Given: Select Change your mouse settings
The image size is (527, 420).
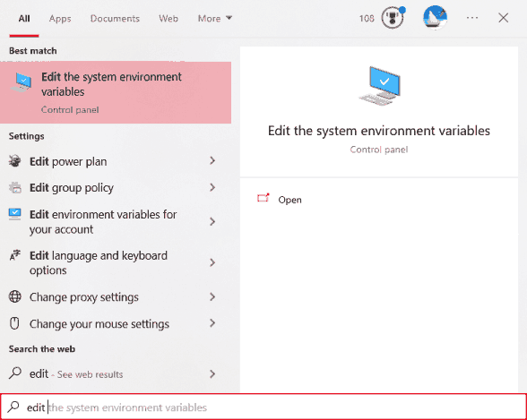Looking at the screenshot, I should (x=115, y=323).
